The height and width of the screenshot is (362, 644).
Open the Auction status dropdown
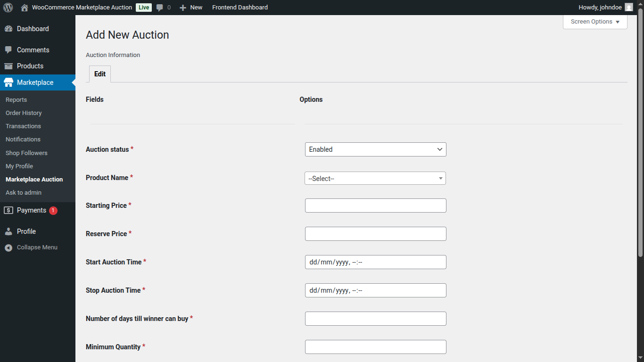coord(375,149)
